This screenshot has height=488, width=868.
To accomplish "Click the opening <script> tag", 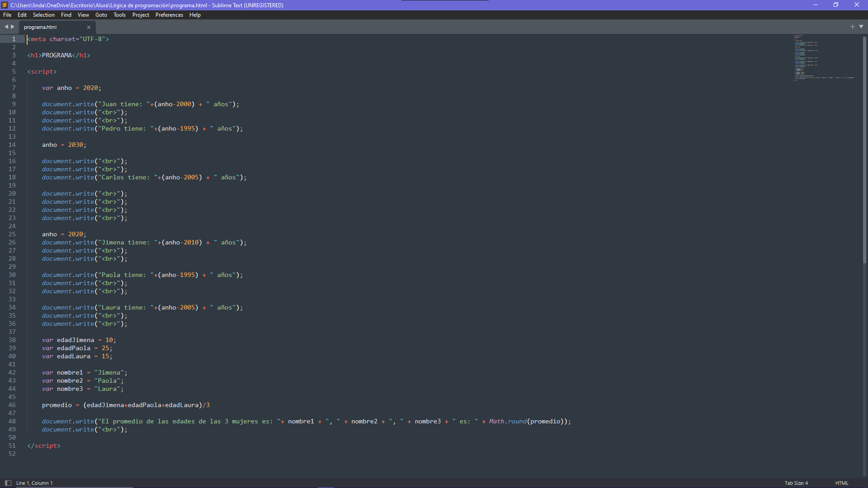I will [42, 71].
